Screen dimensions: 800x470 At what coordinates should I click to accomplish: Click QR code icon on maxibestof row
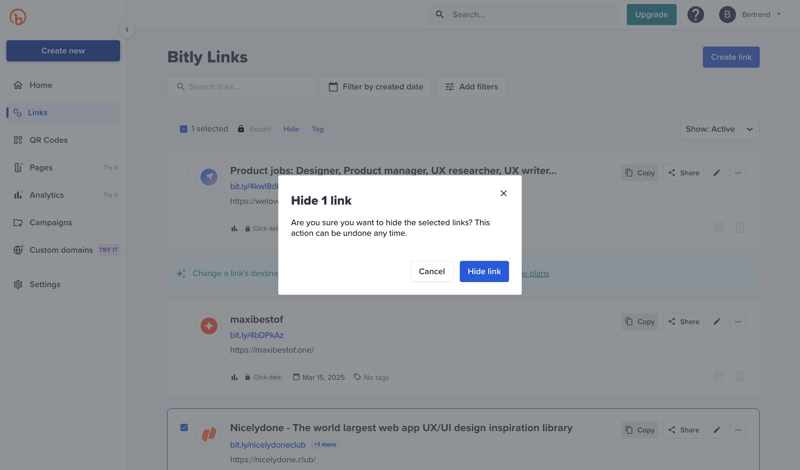[x=719, y=376]
